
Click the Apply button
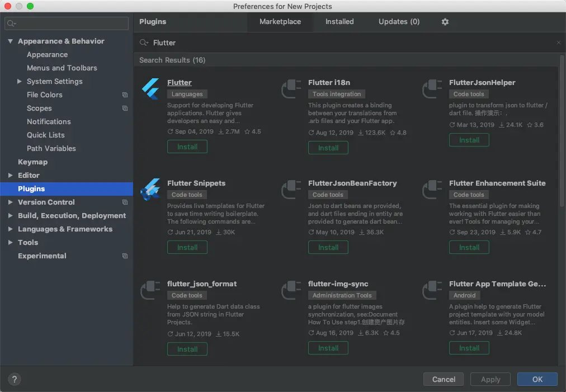(x=490, y=379)
